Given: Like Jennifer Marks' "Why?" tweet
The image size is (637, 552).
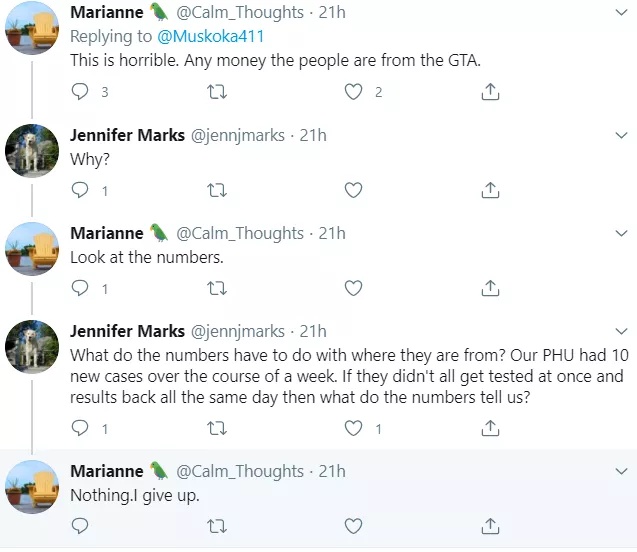Looking at the screenshot, I should pos(353,190).
